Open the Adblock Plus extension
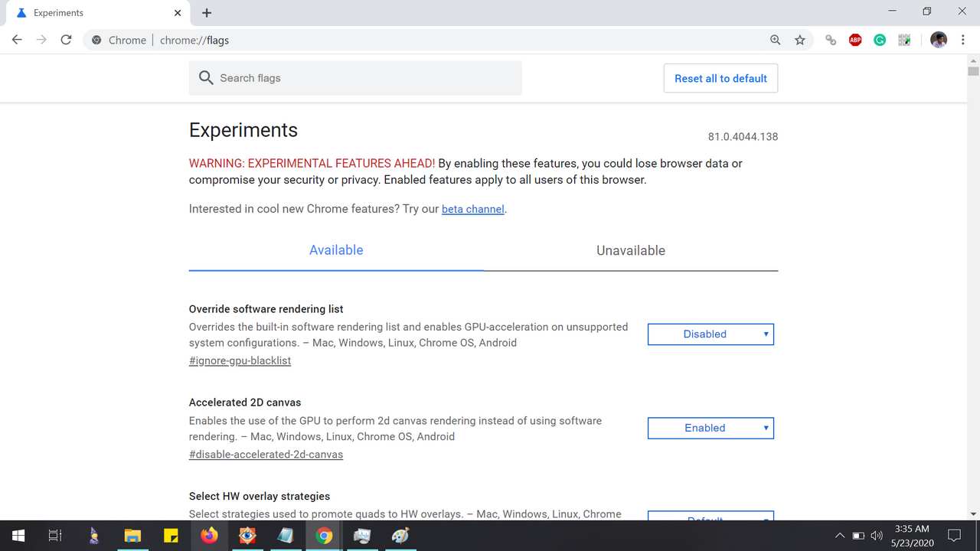 click(x=855, y=40)
